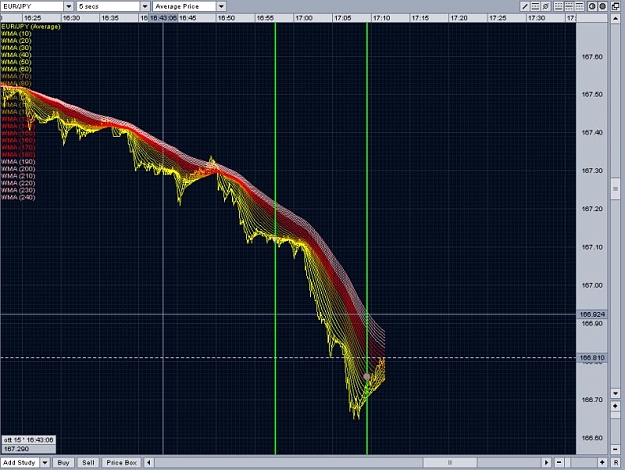Click the Add Study button
Screen dimensions: 625x470
[20, 462]
